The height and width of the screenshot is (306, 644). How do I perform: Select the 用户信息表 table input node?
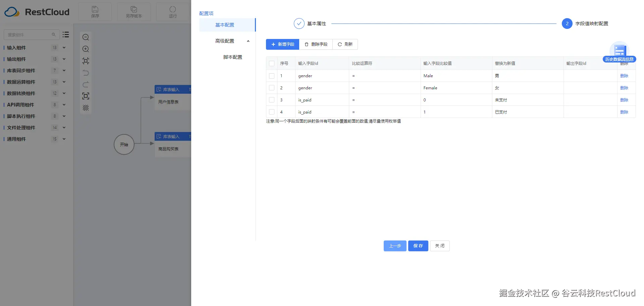[173, 97]
